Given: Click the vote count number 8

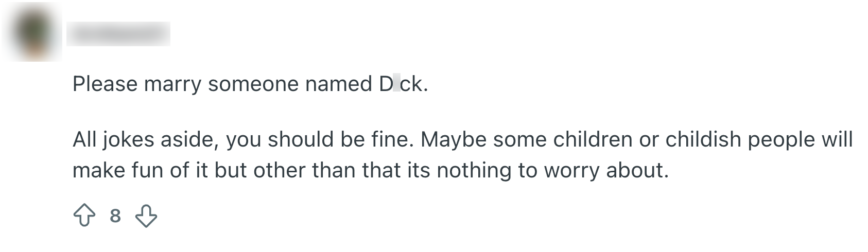Looking at the screenshot, I should 115,215.
